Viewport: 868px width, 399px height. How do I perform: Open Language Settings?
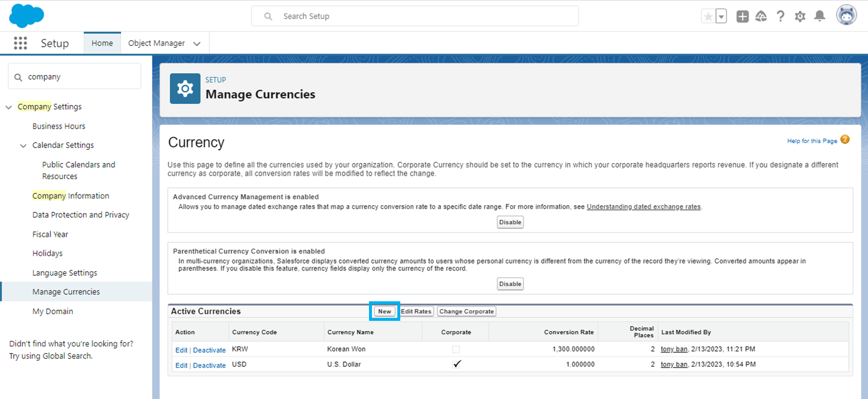(65, 273)
